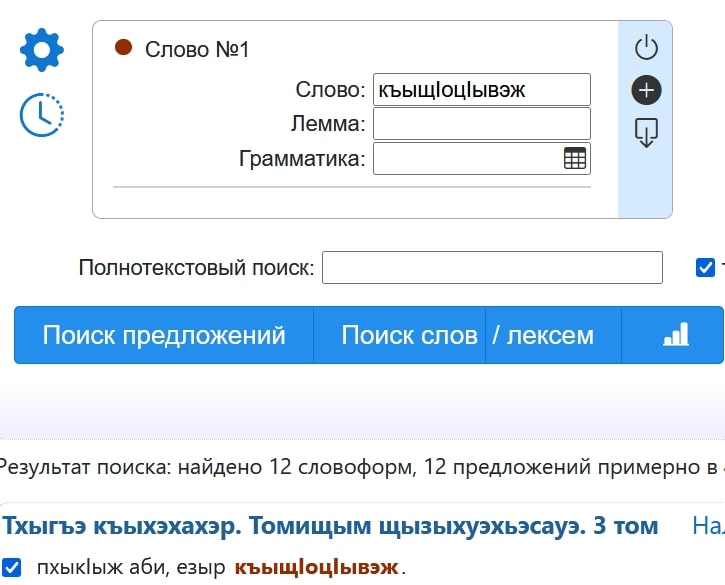
Task: Click the Полнотекстовый поиск text box
Action: tap(492, 267)
